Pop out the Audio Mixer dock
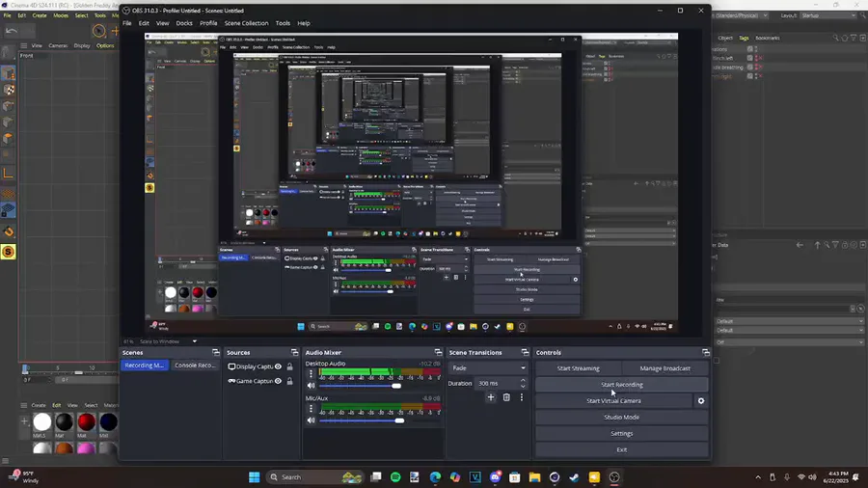This screenshot has height=488, width=868. (x=438, y=352)
